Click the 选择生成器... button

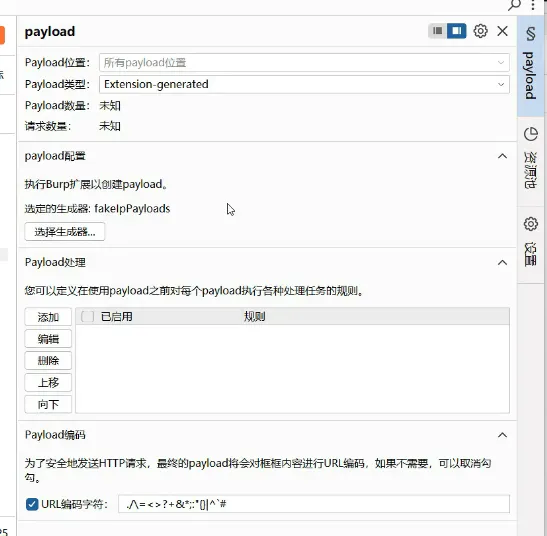65,232
